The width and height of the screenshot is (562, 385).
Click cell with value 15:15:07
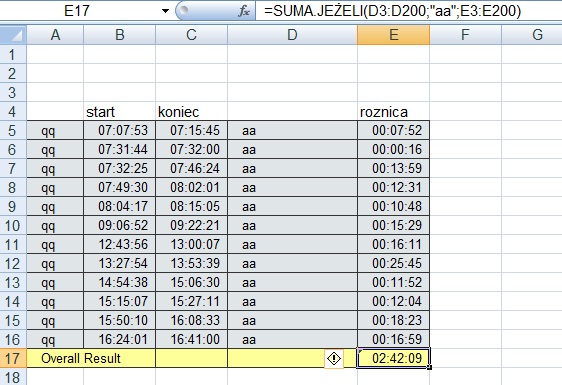[120, 301]
